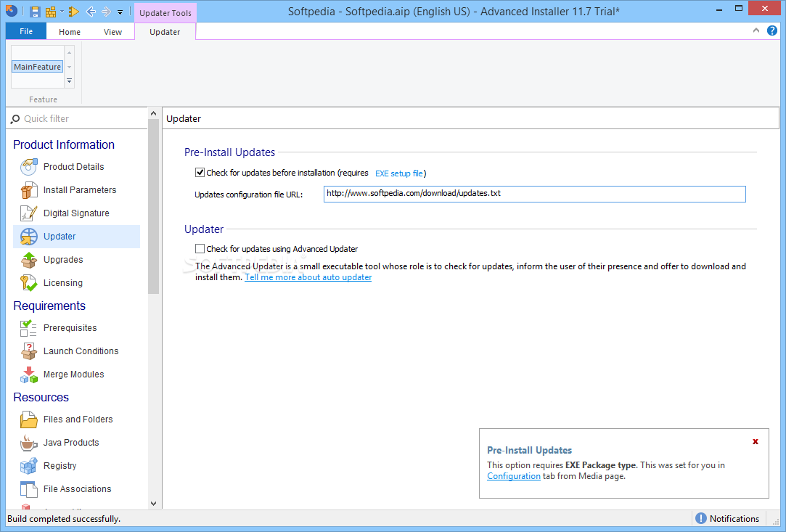Open Java Products coffee cup icon

[28, 443]
